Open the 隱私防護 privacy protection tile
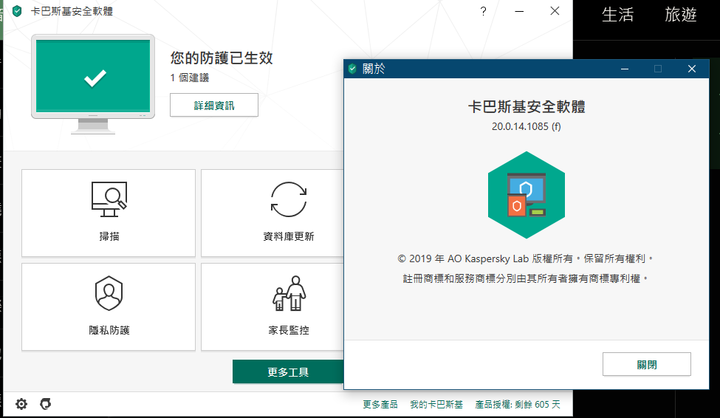This screenshot has height=418, width=720. coord(108,307)
